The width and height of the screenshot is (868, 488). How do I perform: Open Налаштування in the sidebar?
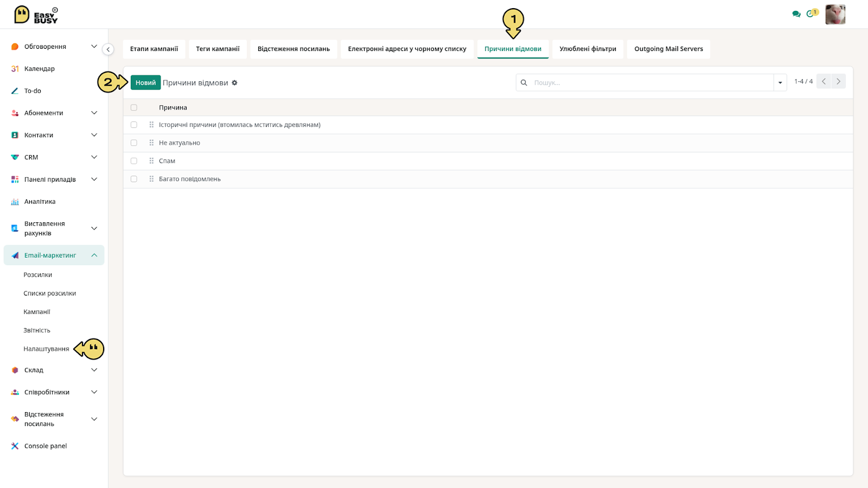click(x=46, y=349)
